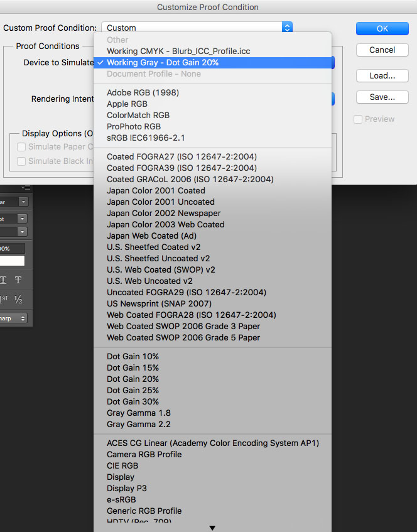Click the strikethrough text style icon
The image size is (417, 532).
tap(18, 280)
